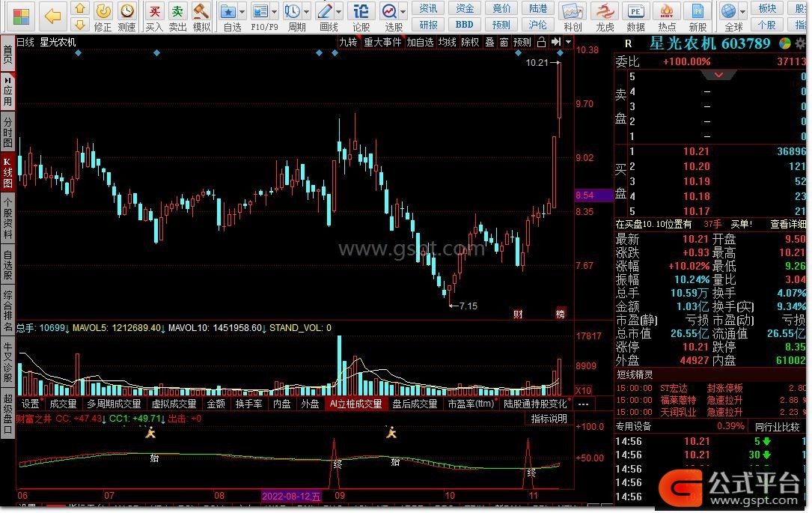Toggle 叠 overlay mode
The image size is (812, 513).
489,42
